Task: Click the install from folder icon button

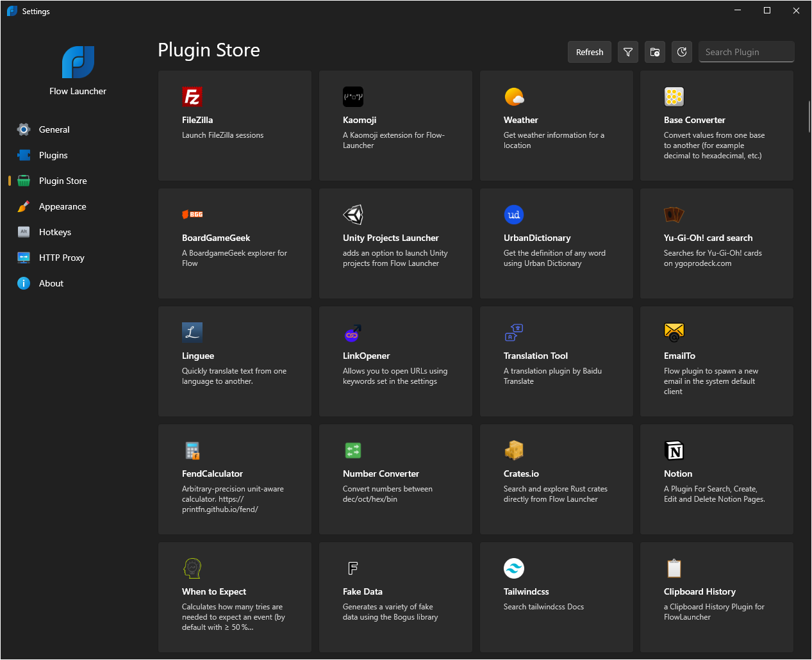Action: pyautogui.click(x=655, y=52)
